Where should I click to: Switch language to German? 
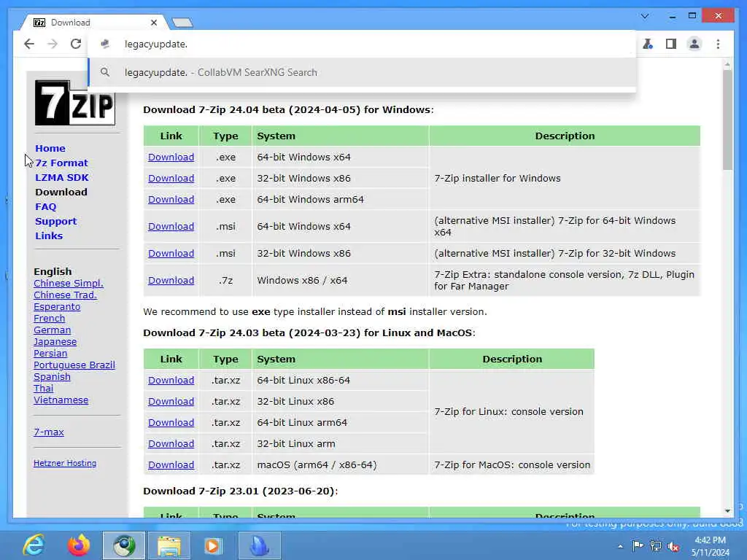[x=52, y=330]
